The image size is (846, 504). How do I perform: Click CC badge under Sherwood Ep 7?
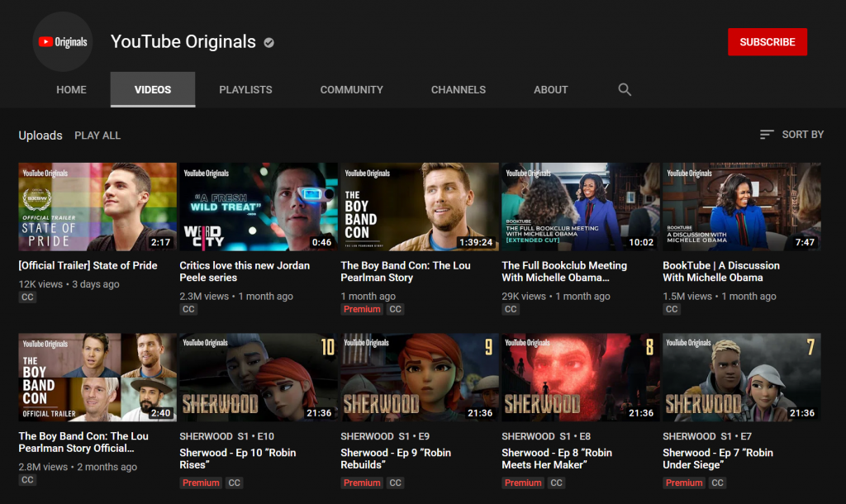tap(717, 483)
